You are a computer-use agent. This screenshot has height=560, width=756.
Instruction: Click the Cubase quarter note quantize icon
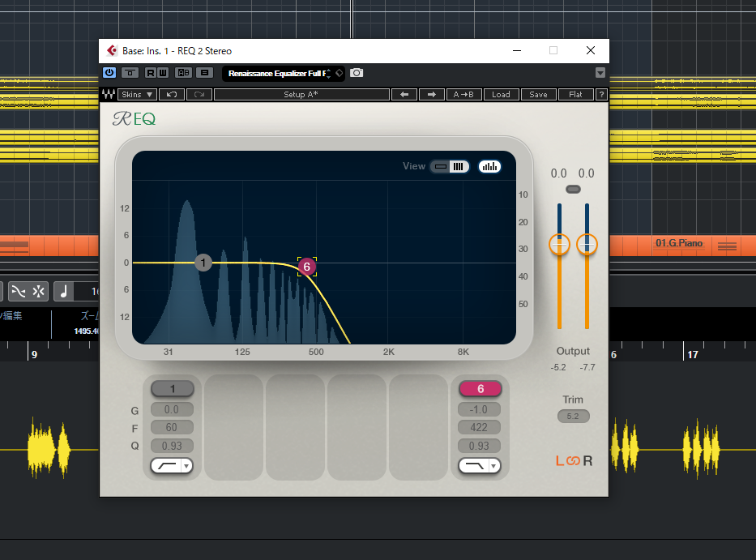pos(64,291)
